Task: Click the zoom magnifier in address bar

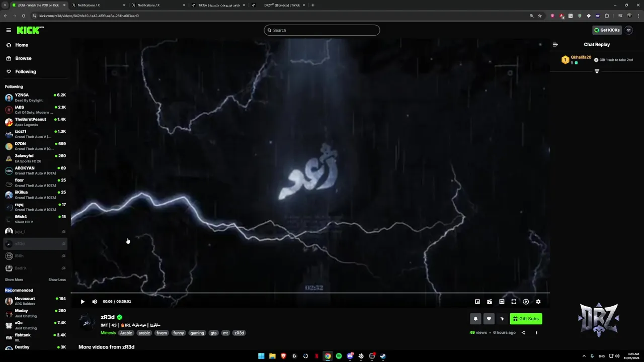Action: 531,16
